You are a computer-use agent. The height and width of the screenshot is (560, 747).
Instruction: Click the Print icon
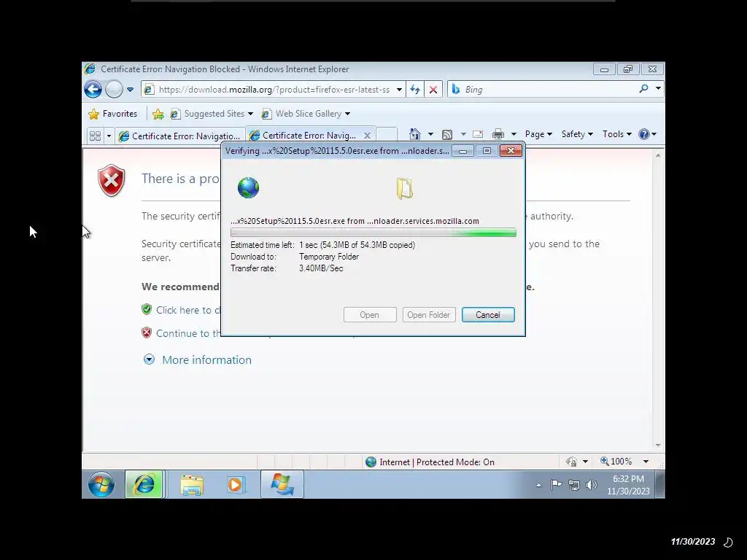point(498,134)
